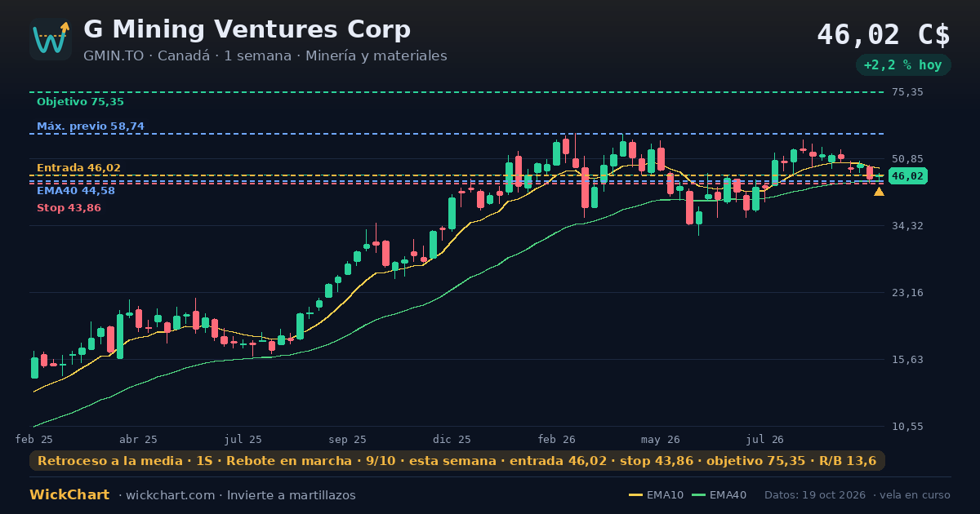Click the Datos: 19 oct 2026 note
This screenshot has height=514, width=980.
[814, 495]
